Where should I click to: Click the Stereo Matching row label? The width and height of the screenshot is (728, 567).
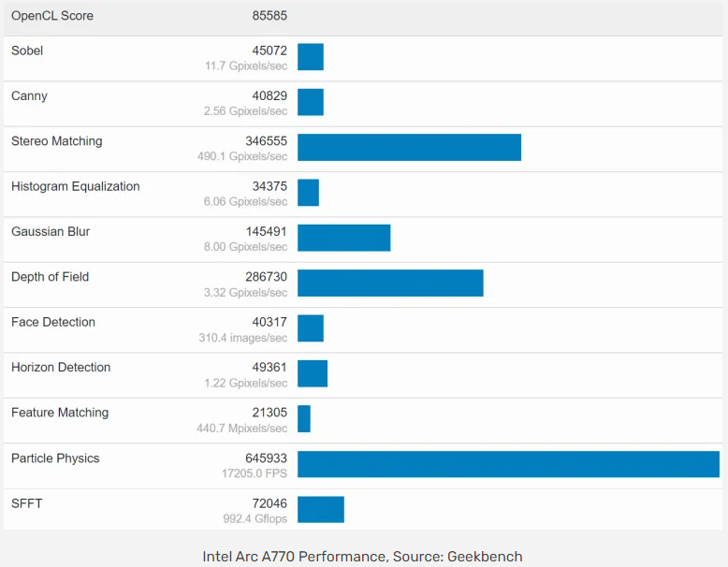[56, 141]
